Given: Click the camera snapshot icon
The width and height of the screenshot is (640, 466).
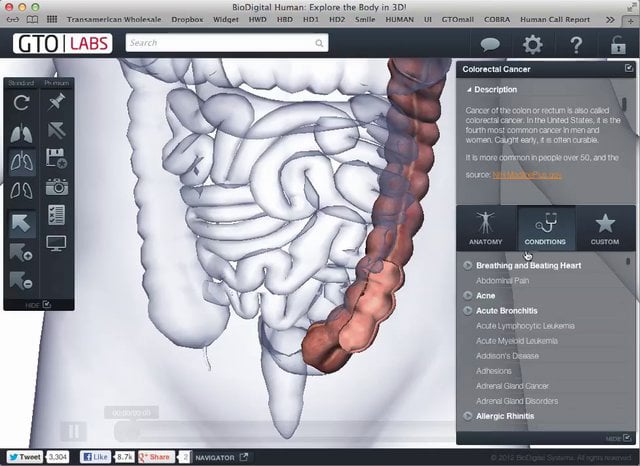Looking at the screenshot, I should pos(56,186).
